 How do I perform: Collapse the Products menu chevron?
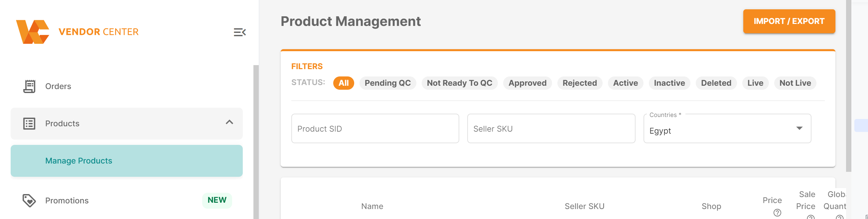pos(229,122)
